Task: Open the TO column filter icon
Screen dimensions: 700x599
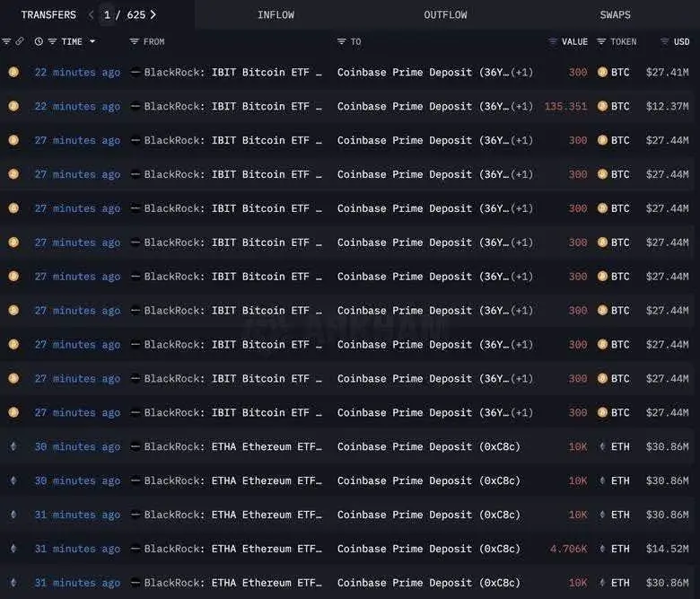Action: click(x=342, y=41)
